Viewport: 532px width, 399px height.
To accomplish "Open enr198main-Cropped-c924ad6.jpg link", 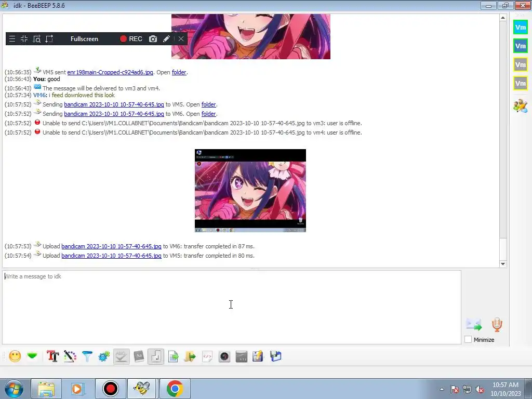I will (x=110, y=72).
